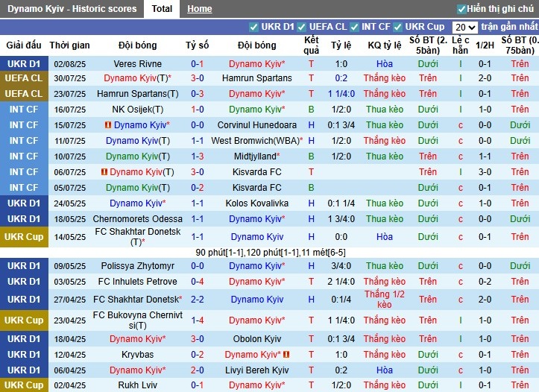
Task: Open Obolon Kyiv team link
Action: coord(256,339)
